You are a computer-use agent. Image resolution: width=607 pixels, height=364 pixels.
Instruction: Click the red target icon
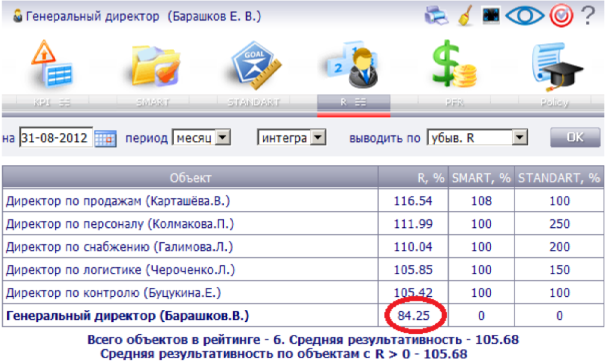tap(561, 16)
